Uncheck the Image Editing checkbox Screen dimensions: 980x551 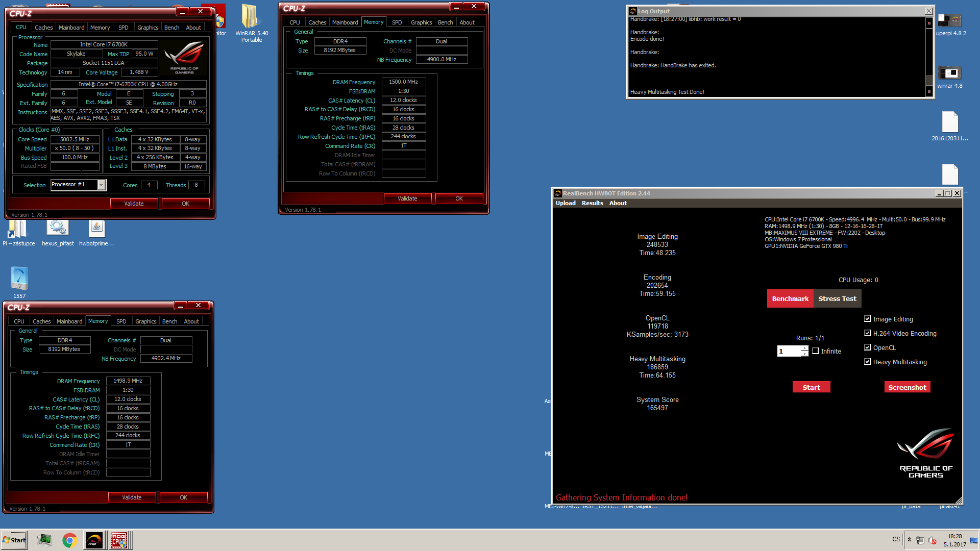(x=867, y=319)
